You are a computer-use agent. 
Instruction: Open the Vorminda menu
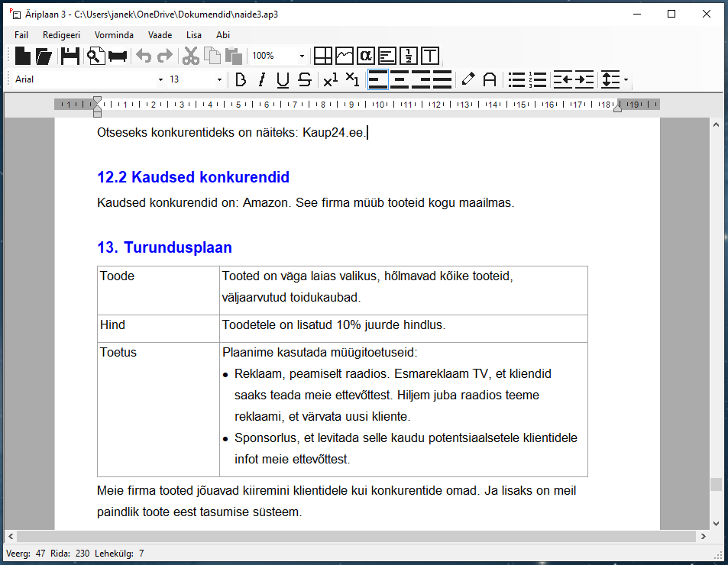[x=114, y=35]
